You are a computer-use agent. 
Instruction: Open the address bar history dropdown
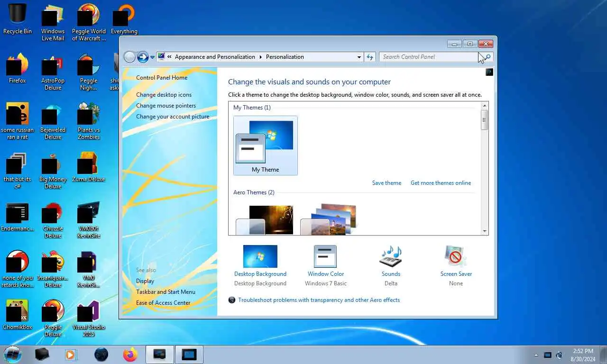[x=359, y=57]
